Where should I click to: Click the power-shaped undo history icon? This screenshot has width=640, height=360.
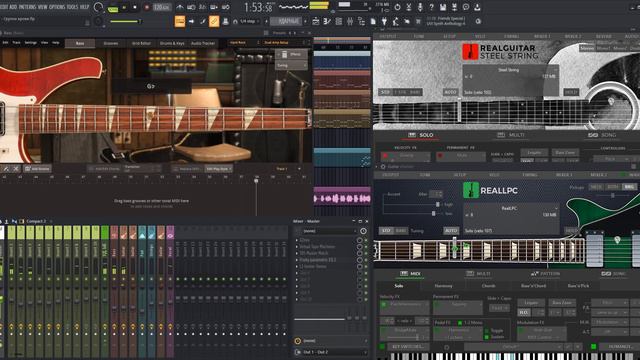(x=397, y=7)
